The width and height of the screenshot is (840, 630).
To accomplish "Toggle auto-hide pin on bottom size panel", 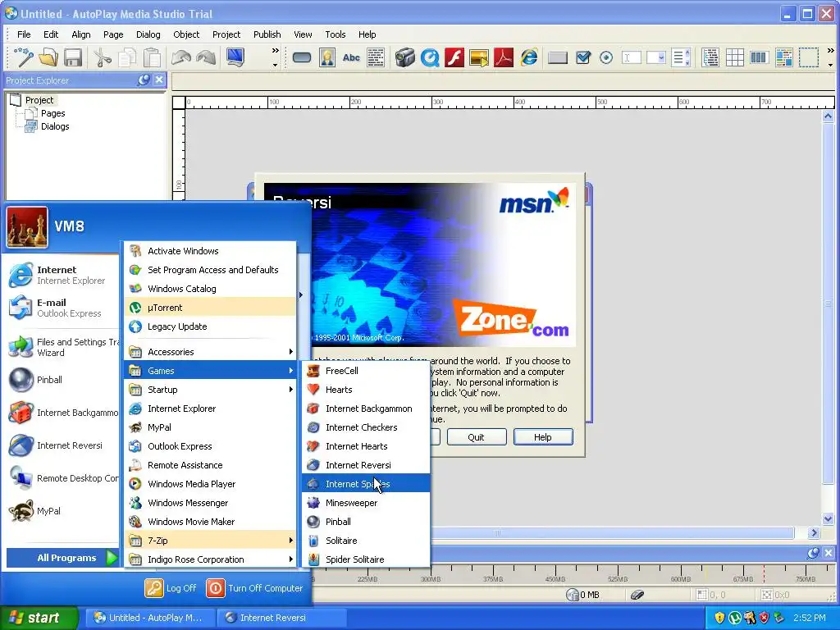I will (813, 553).
